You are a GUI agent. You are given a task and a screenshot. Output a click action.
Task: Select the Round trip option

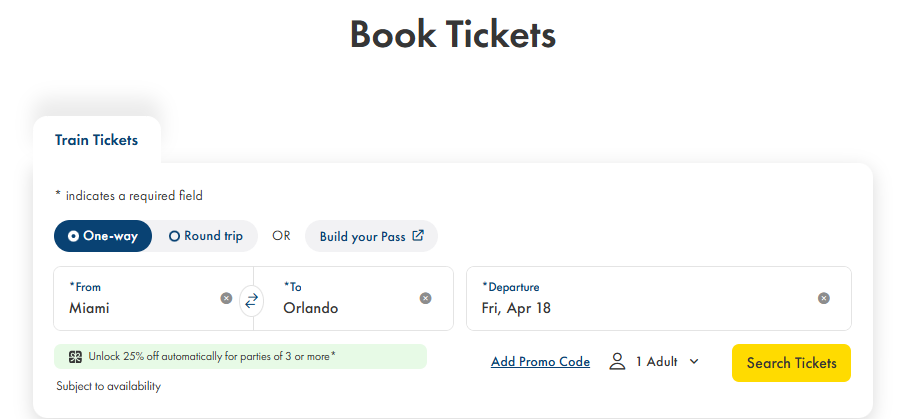pos(206,236)
